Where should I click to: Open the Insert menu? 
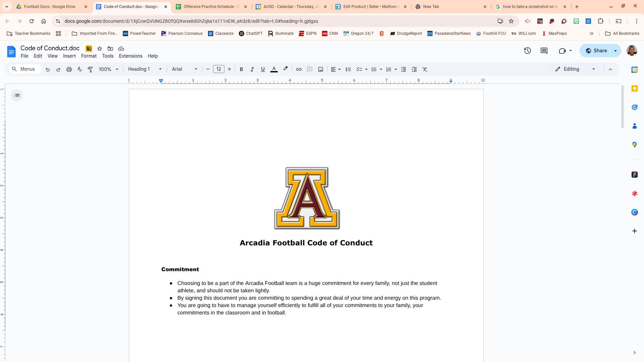[69, 56]
